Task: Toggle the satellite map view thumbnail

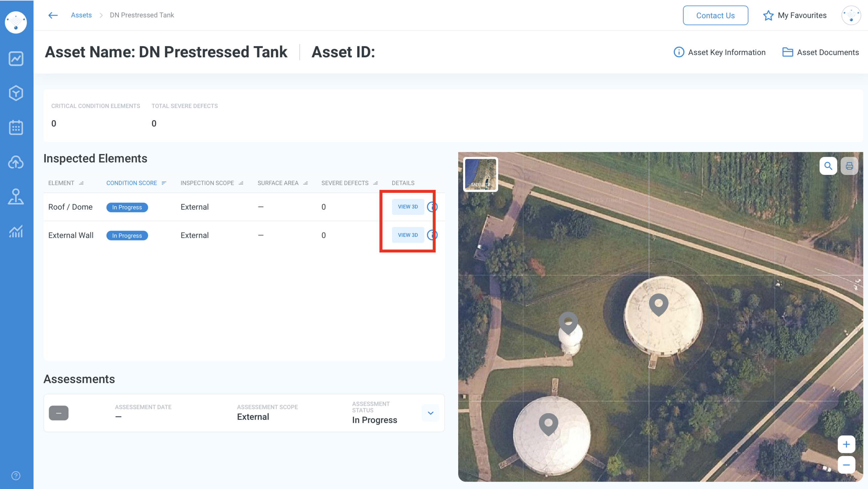Action: point(480,174)
